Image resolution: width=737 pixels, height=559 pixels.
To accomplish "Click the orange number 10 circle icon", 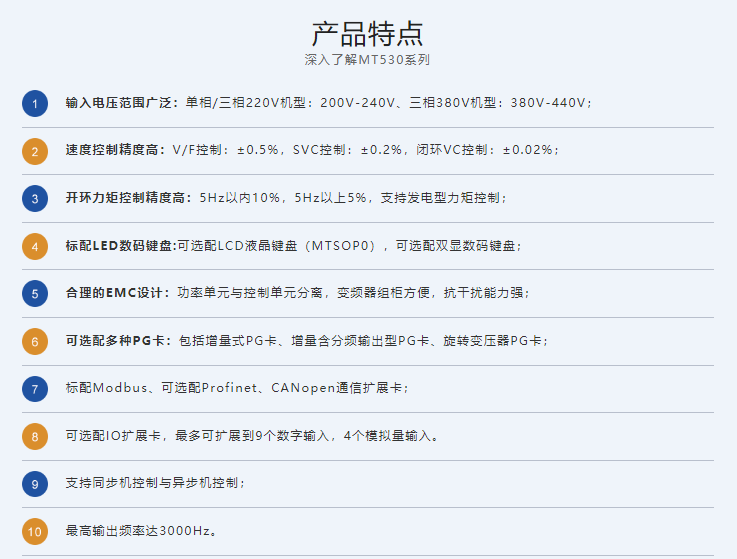I will pyautogui.click(x=35, y=531).
